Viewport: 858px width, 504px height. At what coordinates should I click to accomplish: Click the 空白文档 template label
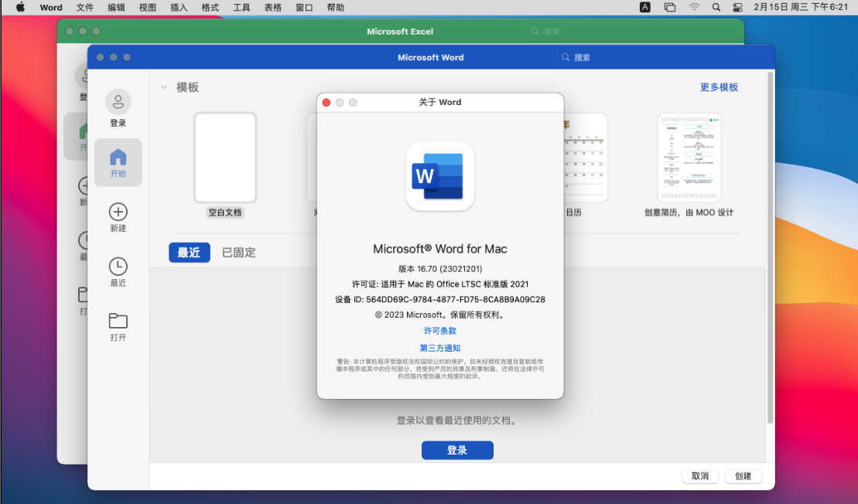pos(225,213)
